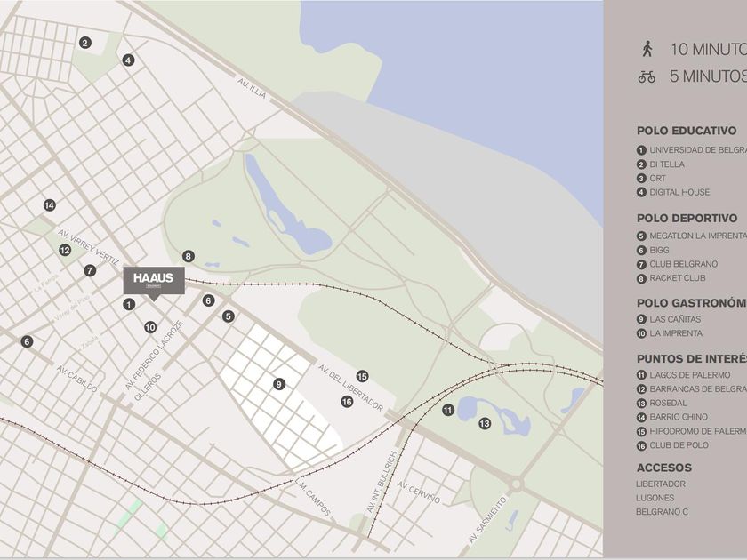This screenshot has width=747, height=560.
Task: Click the AV. SARMIENTO street label
Action: [x=488, y=520]
